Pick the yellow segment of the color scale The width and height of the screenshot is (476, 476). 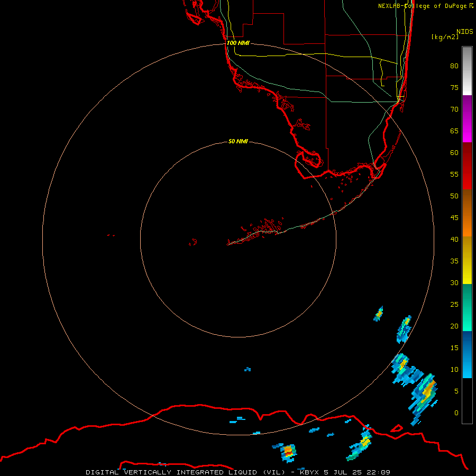click(x=467, y=260)
